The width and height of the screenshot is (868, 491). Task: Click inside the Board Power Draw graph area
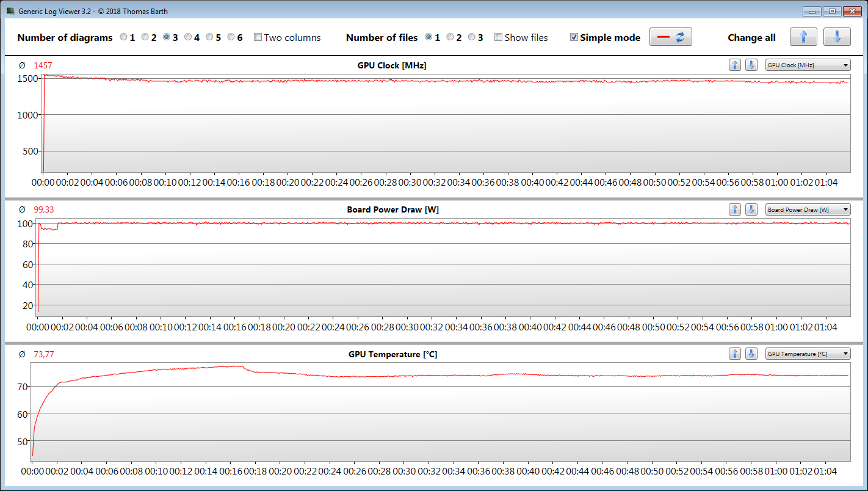444,267
